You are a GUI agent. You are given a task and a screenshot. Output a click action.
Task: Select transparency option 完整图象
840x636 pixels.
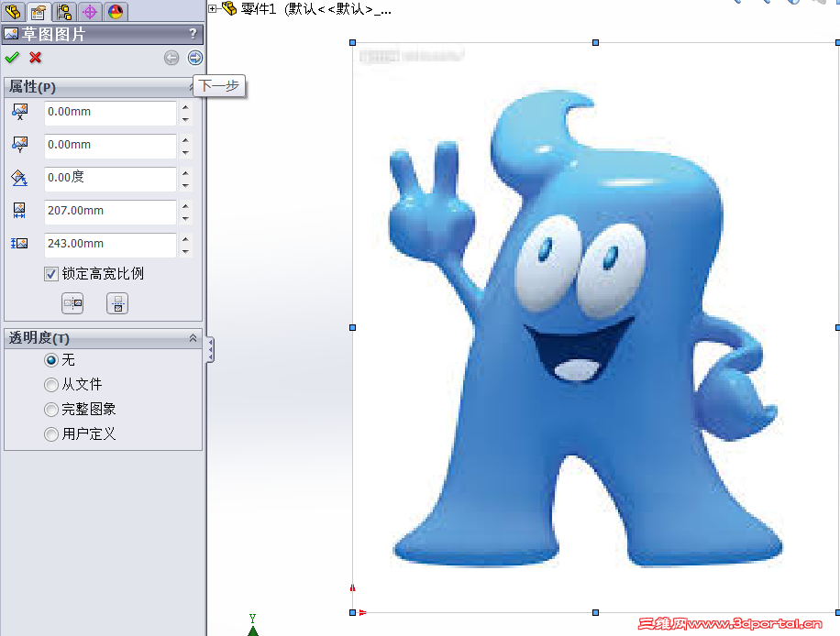tap(50, 410)
